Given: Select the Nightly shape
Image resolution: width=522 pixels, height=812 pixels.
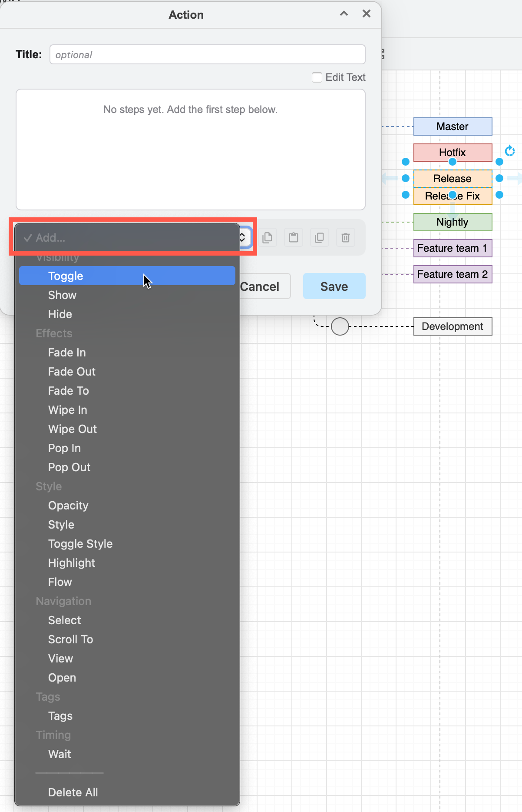Looking at the screenshot, I should coord(453,222).
